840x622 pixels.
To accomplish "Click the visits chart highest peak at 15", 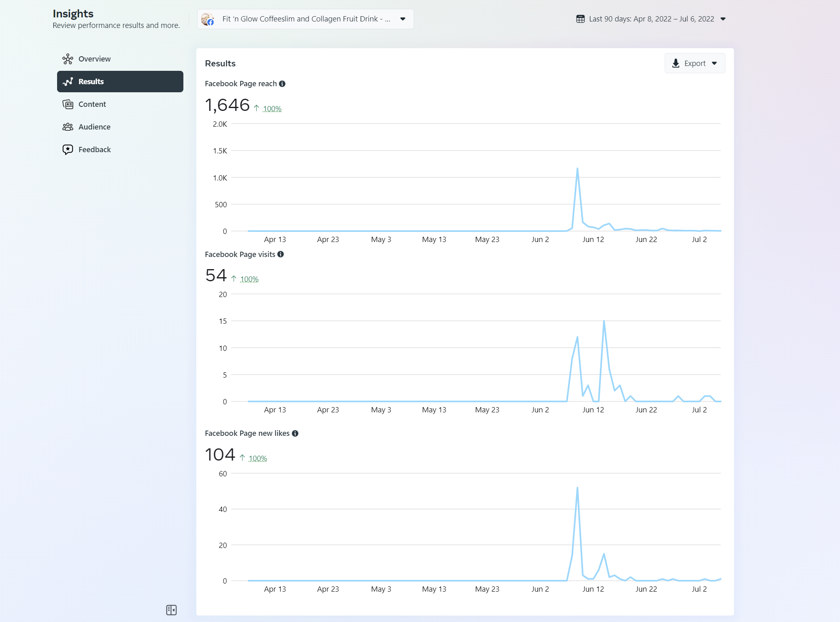I will coord(604,321).
